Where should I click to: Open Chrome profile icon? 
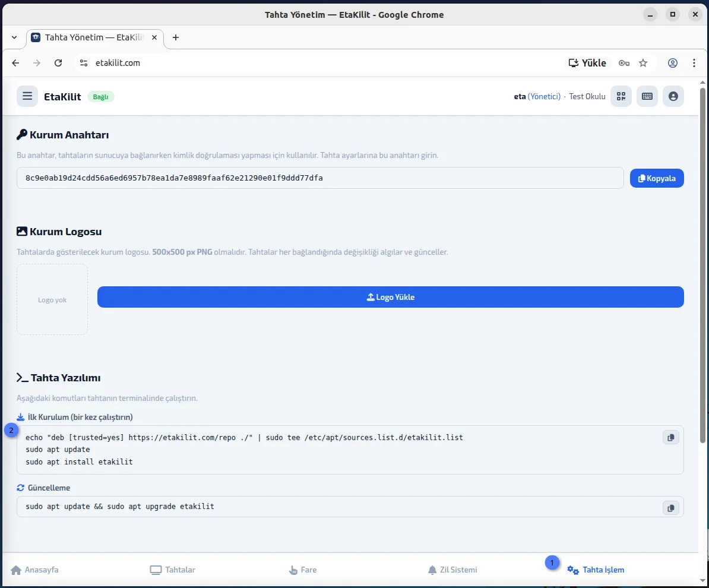[x=673, y=63]
